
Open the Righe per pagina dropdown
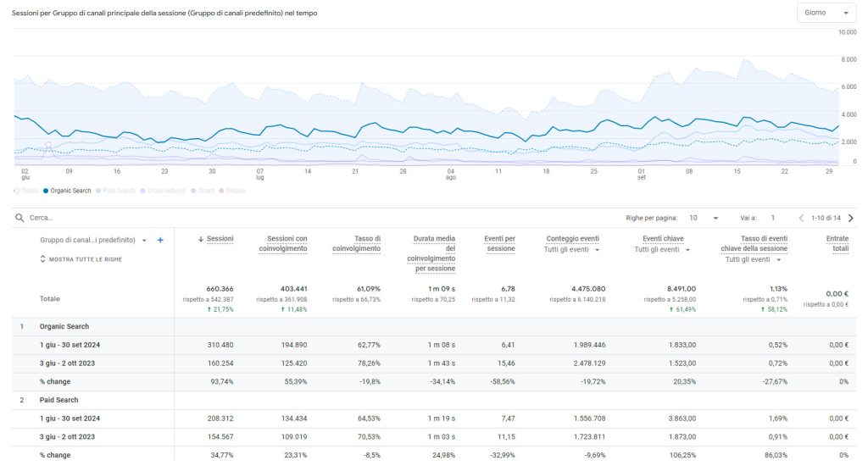[x=704, y=218]
